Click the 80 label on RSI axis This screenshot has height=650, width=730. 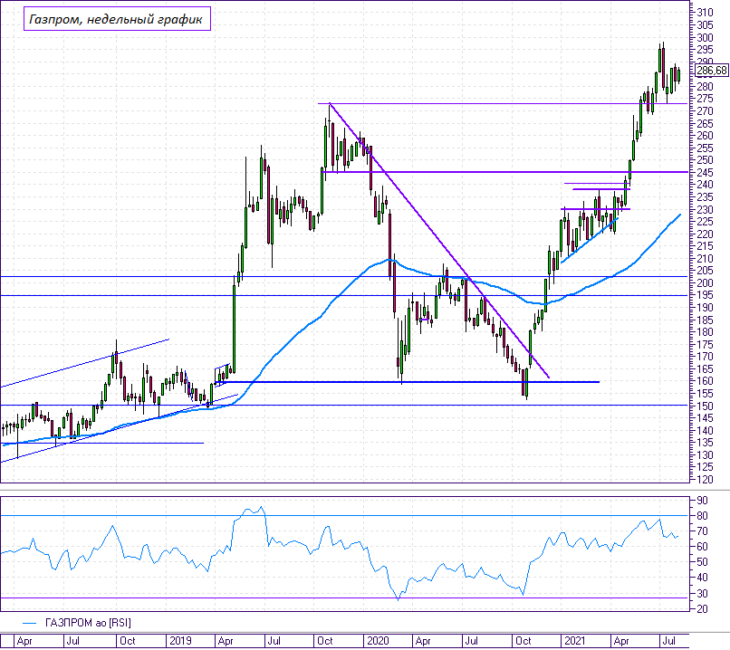tap(702, 516)
